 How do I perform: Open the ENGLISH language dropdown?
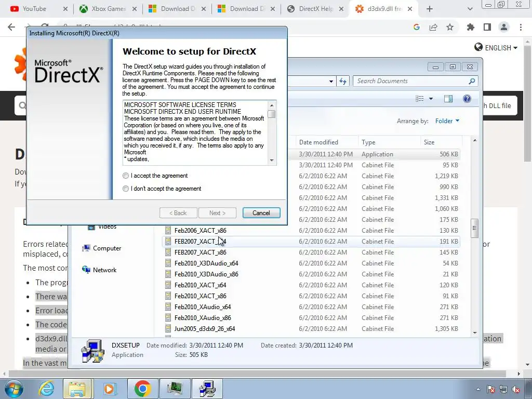click(496, 48)
